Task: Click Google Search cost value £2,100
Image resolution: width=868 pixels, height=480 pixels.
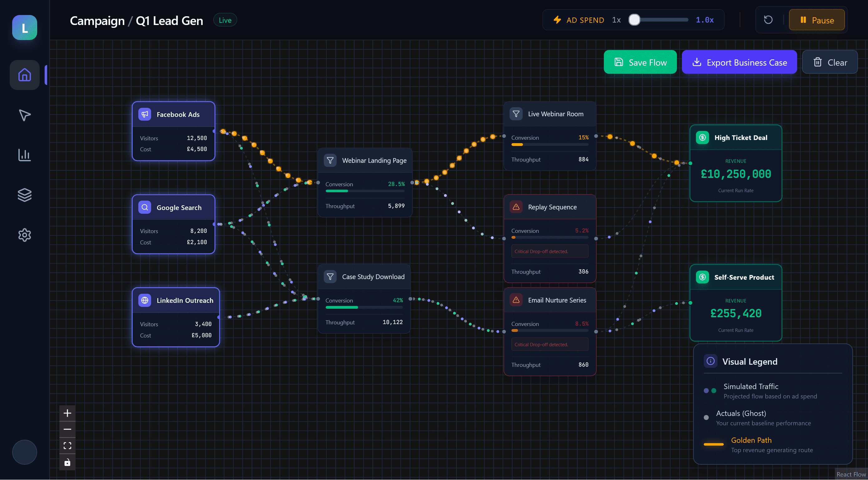Action: (x=197, y=242)
